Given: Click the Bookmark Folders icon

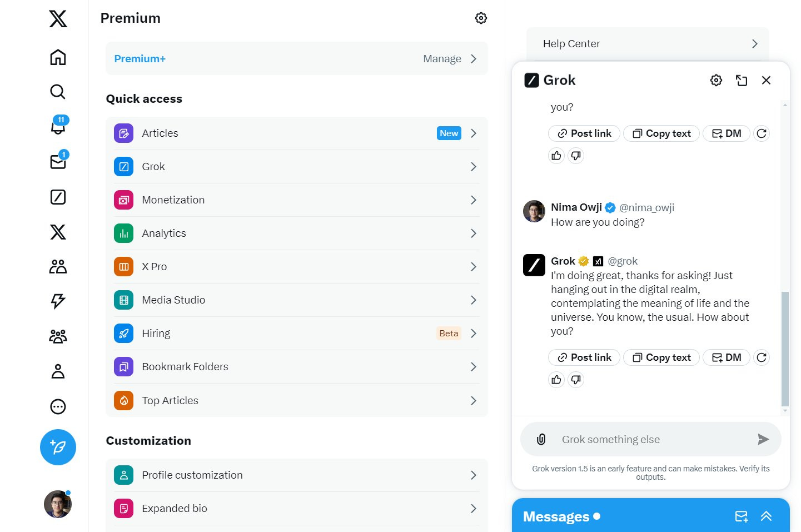Looking at the screenshot, I should coord(123,367).
